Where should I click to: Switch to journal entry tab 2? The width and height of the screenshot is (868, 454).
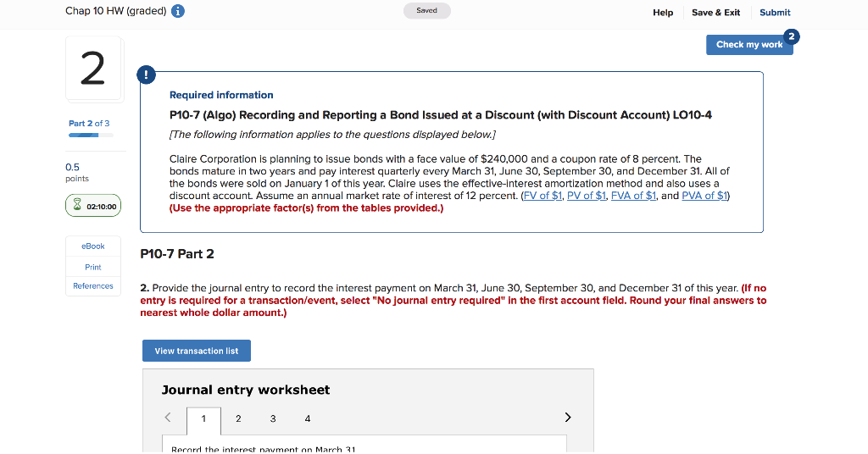[238, 418]
